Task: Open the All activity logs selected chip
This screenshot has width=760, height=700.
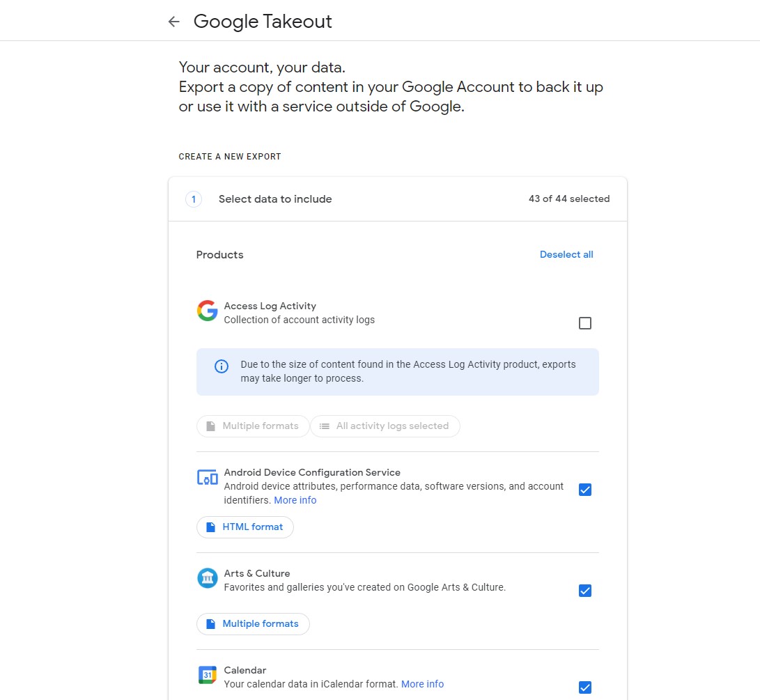Action: click(385, 426)
